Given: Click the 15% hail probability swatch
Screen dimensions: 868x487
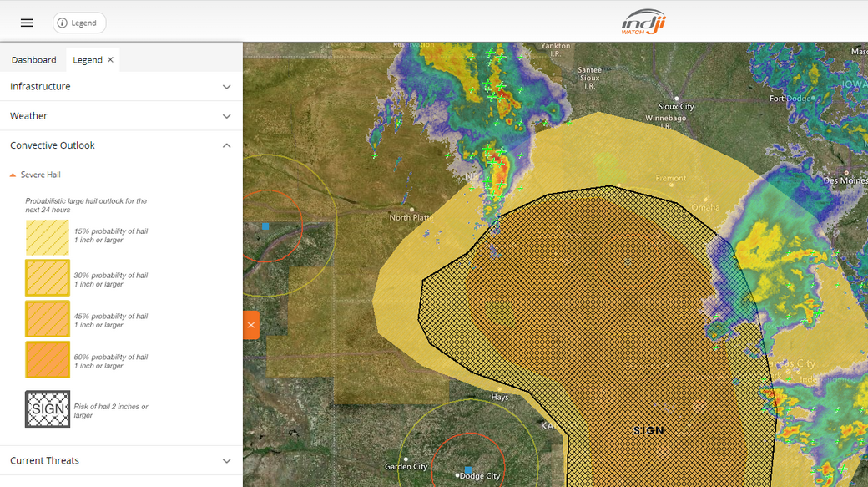Looking at the screenshot, I should click(x=48, y=237).
